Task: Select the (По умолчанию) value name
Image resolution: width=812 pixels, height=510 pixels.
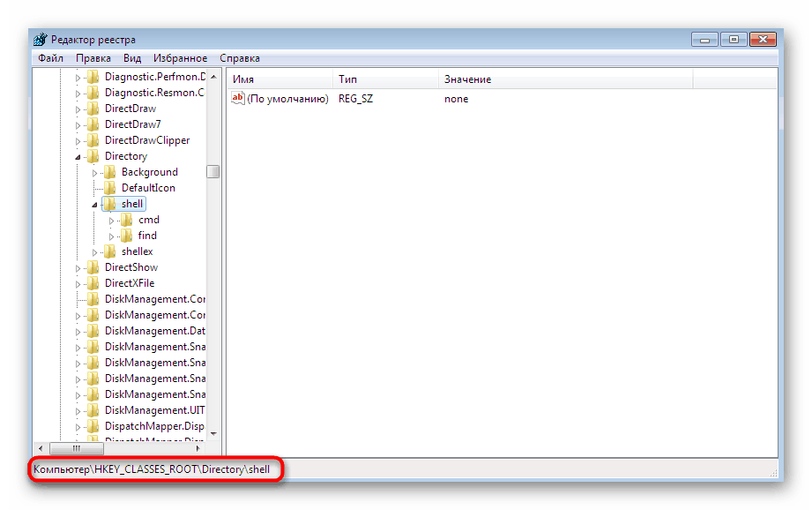Action: 288,99
